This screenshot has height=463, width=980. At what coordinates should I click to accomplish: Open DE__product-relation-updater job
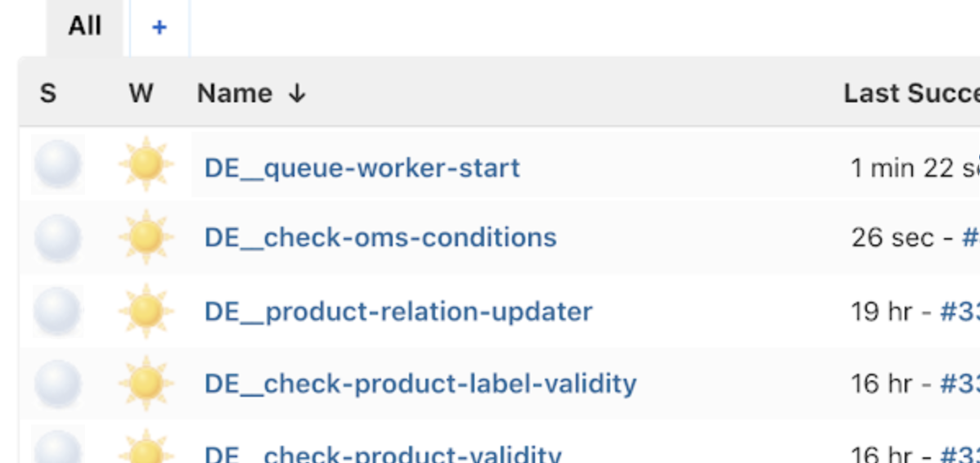click(x=398, y=311)
